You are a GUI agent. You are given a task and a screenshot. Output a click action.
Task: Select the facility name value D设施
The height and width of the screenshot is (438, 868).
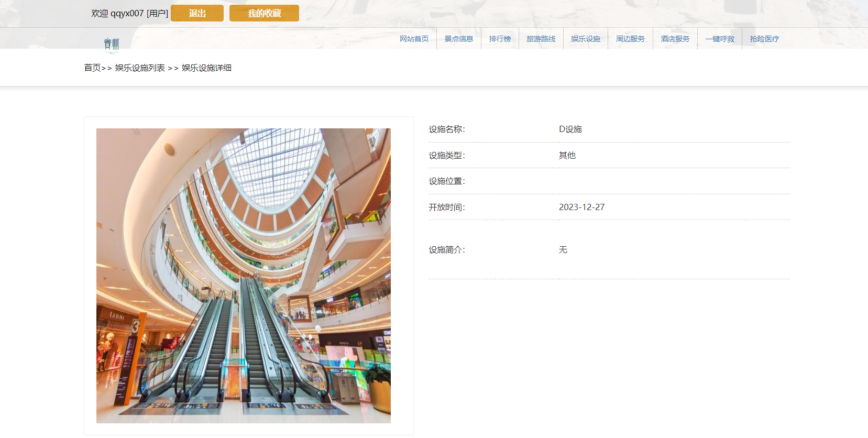(570, 129)
